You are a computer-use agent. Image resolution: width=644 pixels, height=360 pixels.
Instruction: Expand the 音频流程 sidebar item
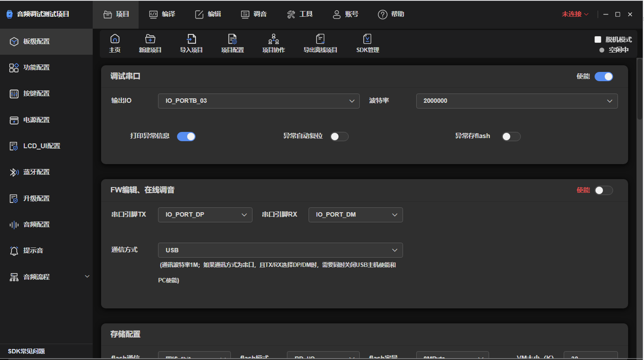pos(46,277)
